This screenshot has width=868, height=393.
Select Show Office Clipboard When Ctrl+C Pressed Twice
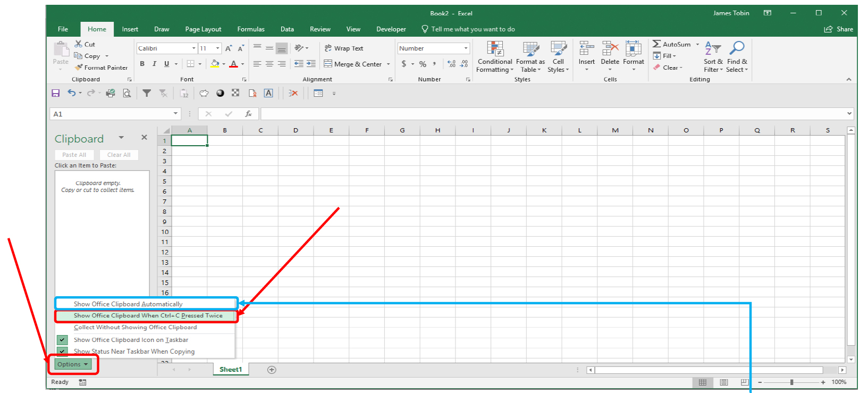(x=146, y=315)
